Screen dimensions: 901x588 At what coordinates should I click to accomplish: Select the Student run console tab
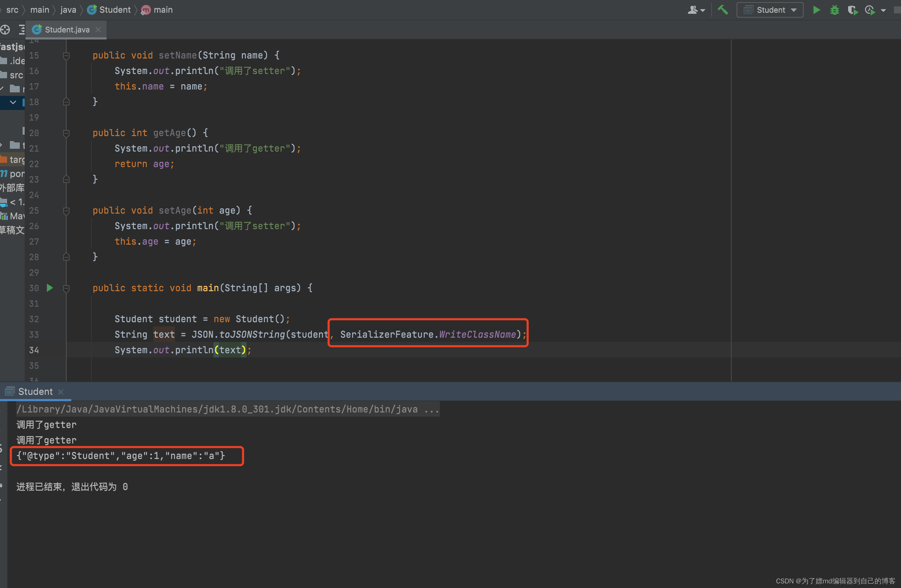pyautogui.click(x=35, y=392)
